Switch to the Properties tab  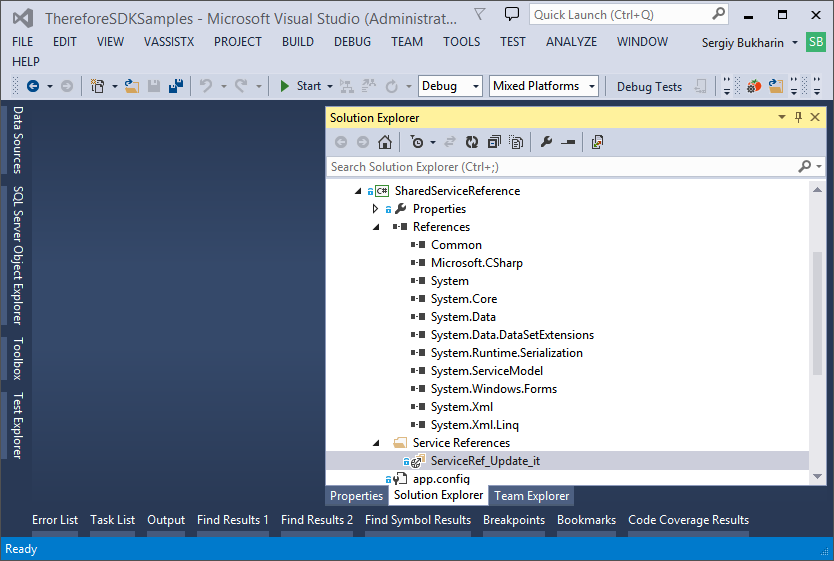(356, 496)
